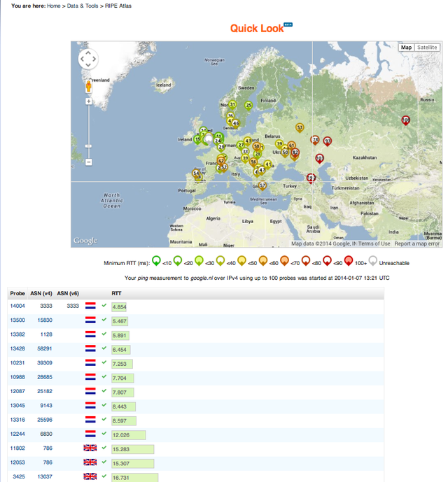Pick up the Street View pegman
The width and height of the screenshot is (448, 482).
coord(89,86)
